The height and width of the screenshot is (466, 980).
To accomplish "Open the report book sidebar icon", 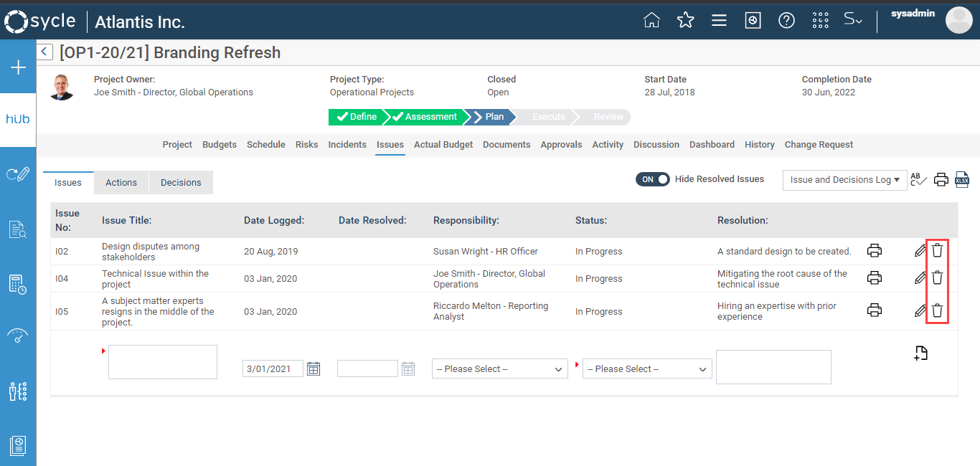I will 18,445.
